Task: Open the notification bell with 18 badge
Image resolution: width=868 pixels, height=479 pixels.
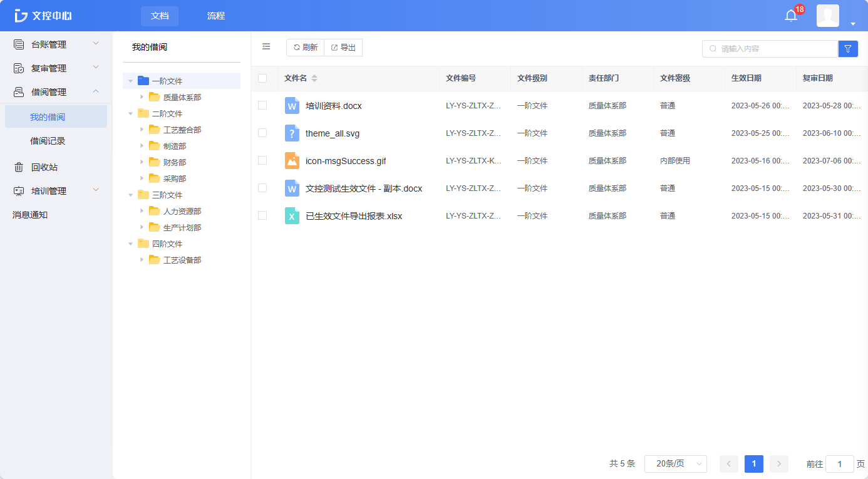Action: (790, 15)
